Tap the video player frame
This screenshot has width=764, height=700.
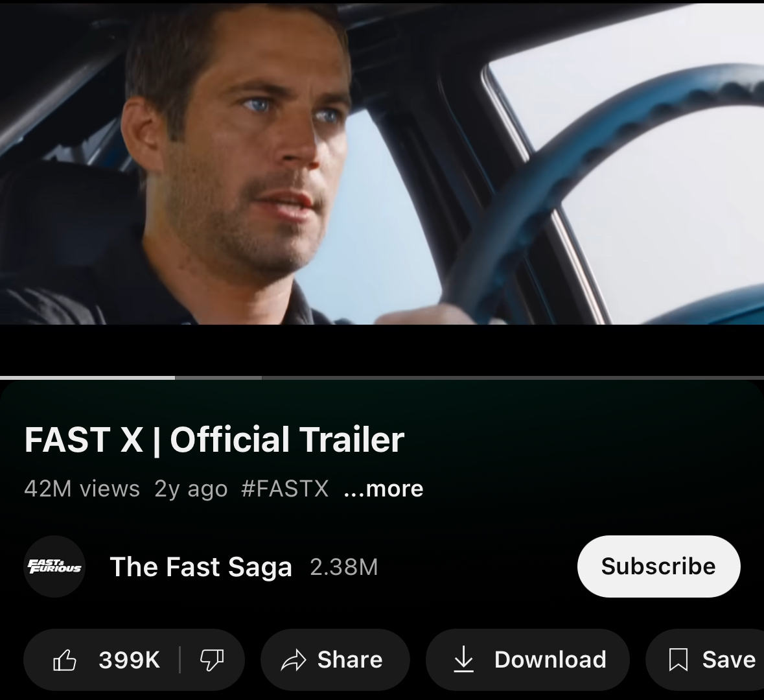coord(382,162)
